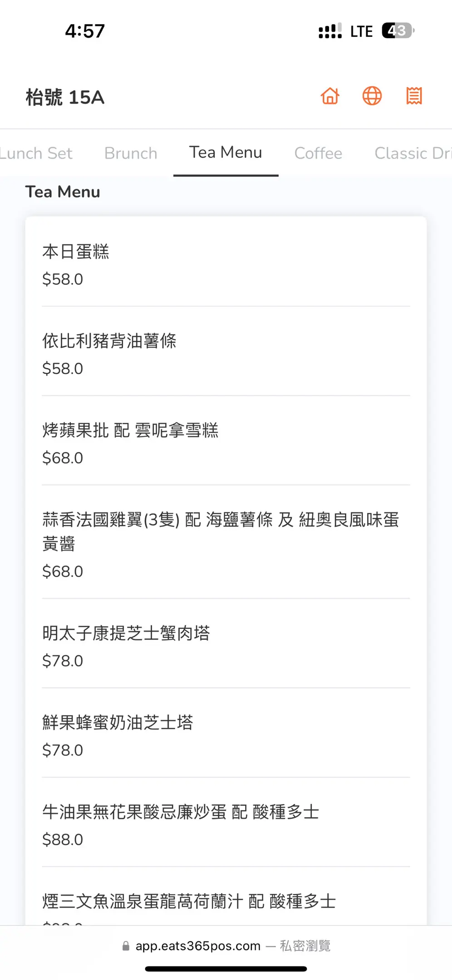Open the Classic Drinks tab
Viewport: 452px width, 980px height.
click(x=412, y=153)
